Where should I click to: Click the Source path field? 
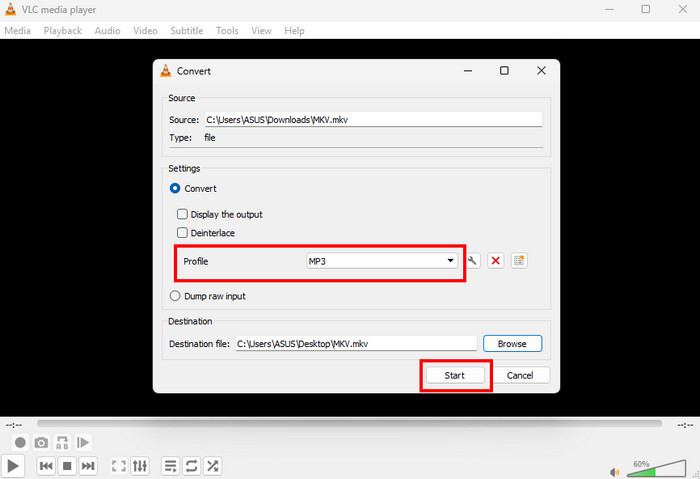pyautogui.click(x=374, y=120)
